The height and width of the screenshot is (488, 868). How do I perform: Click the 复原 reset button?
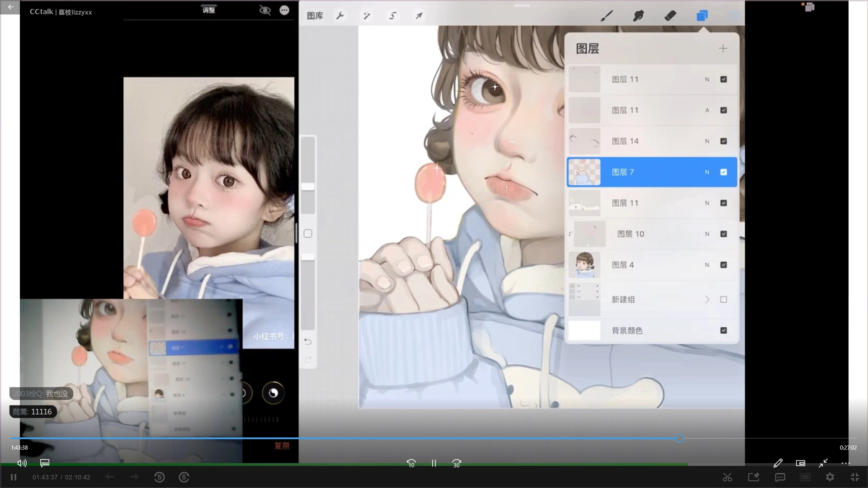(x=282, y=446)
